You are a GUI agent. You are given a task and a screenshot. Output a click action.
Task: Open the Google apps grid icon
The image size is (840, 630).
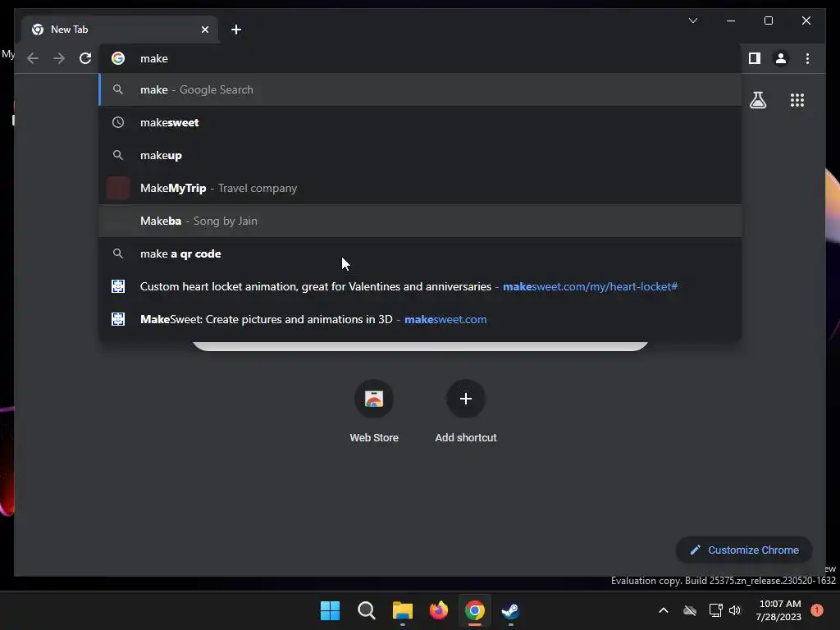click(x=797, y=100)
